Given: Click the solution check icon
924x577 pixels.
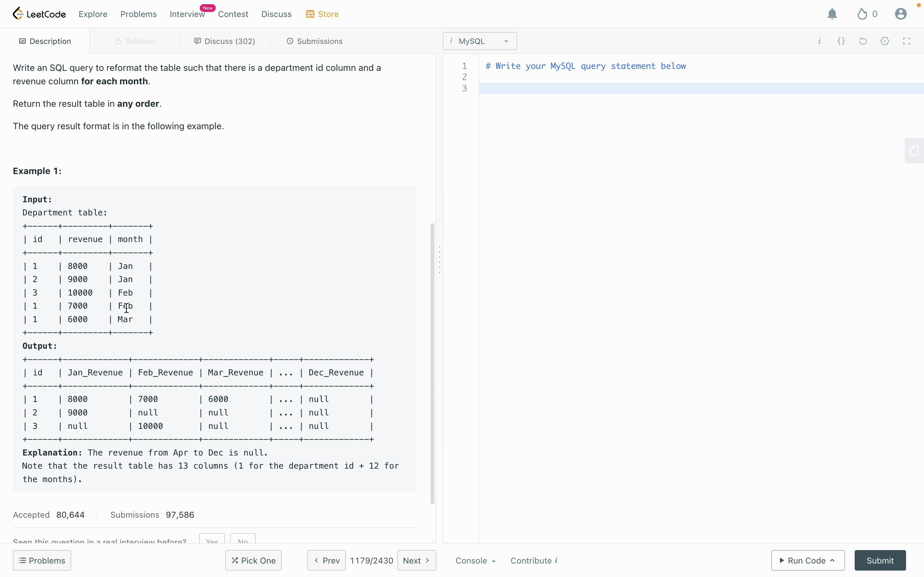Looking at the screenshot, I should 118,40.
